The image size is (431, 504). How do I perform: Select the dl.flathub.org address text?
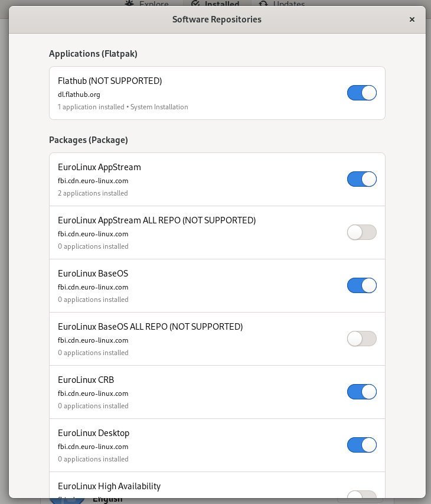79,95
